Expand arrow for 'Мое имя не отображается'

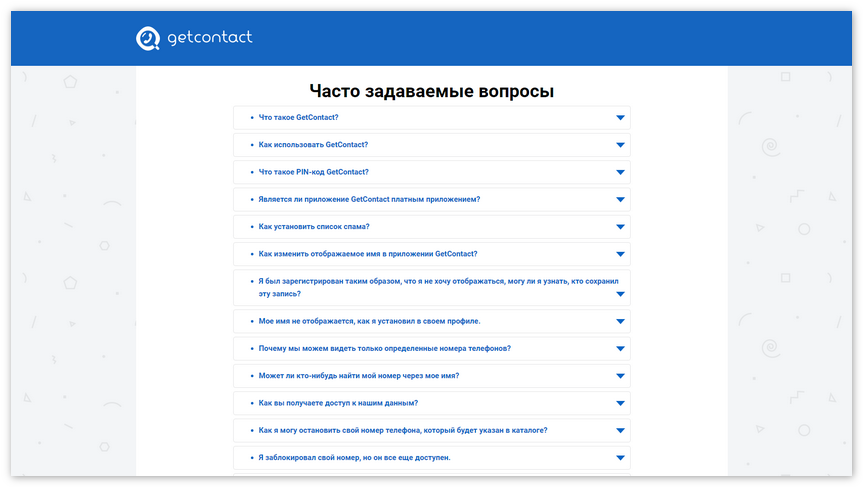[620, 321]
